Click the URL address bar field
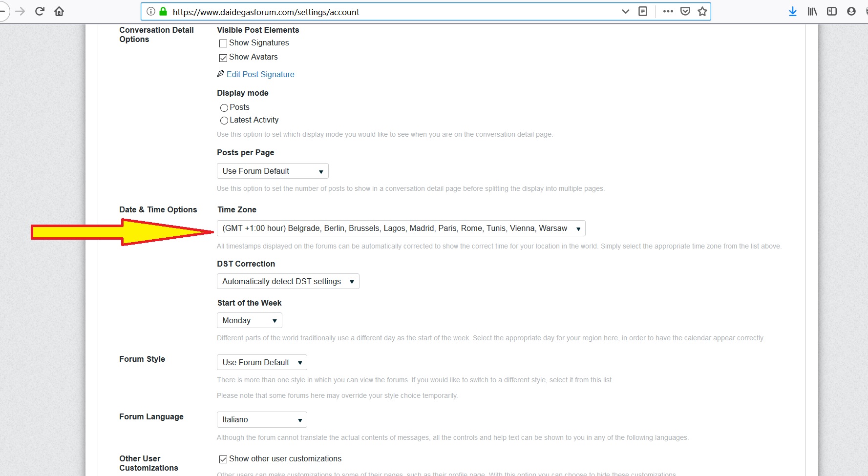This screenshot has width=868, height=476. pyautogui.click(x=391, y=12)
